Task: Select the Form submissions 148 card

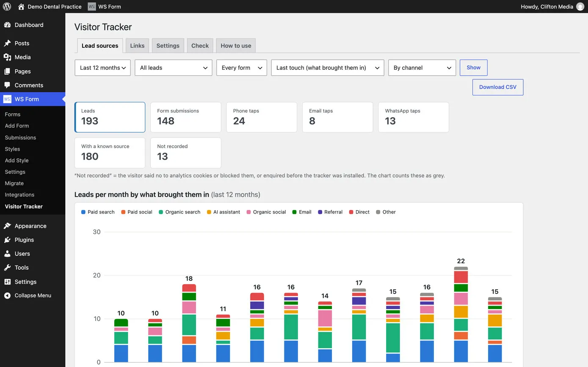Action: pyautogui.click(x=186, y=117)
